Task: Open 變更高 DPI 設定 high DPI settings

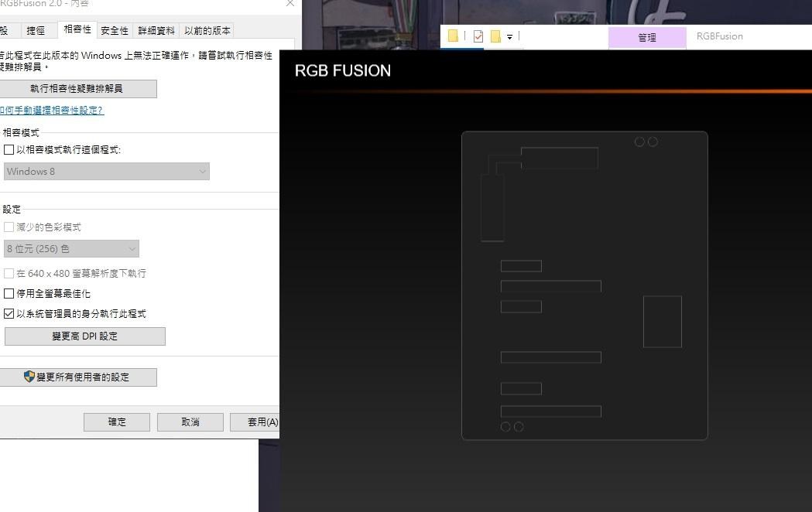Action: [84, 336]
